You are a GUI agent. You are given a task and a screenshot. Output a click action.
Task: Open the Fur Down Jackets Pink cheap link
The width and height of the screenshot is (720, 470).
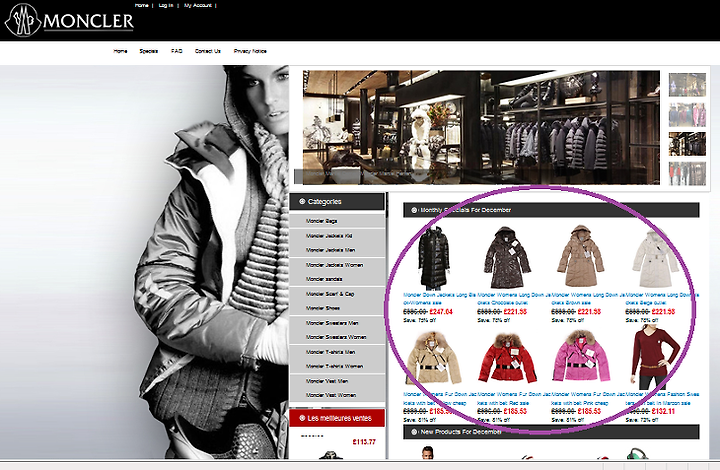588,398
